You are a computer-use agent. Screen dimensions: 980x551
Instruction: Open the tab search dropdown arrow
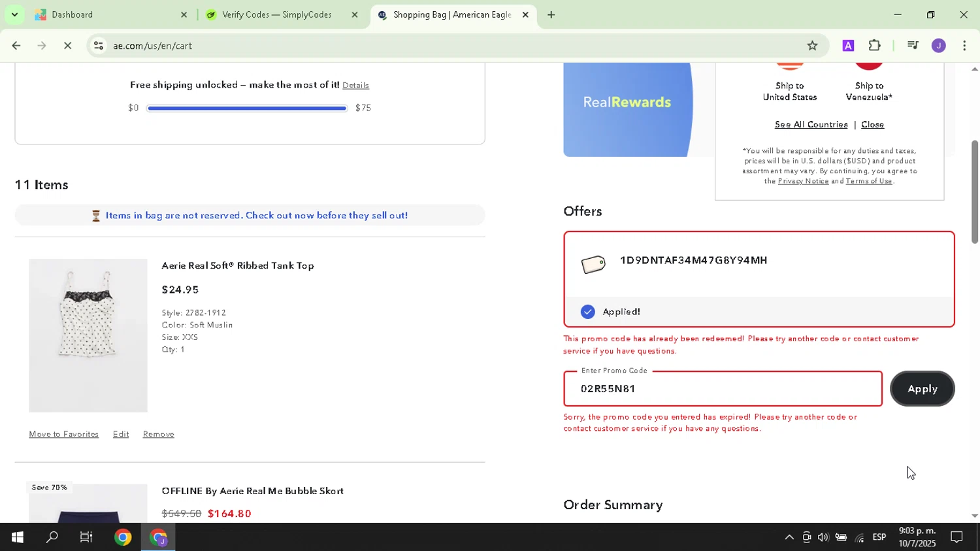[x=14, y=14]
